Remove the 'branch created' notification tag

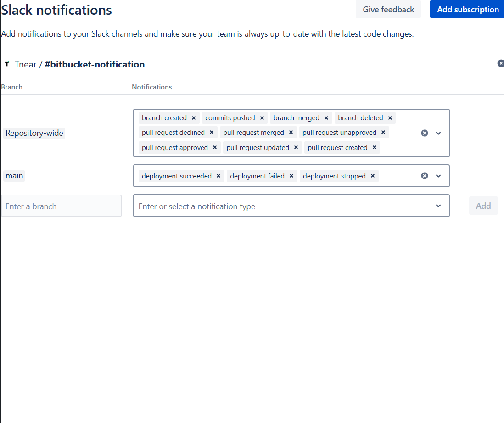194,118
